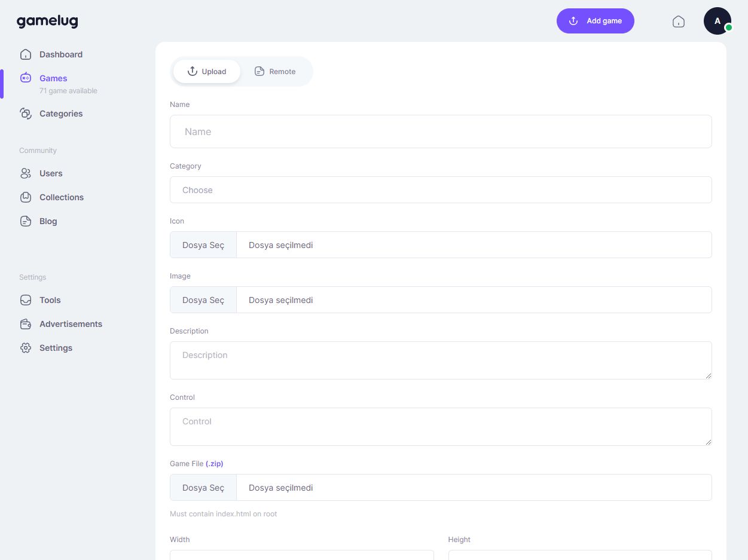Choose a file for the Image field
The height and width of the screenshot is (560, 748).
tap(203, 300)
